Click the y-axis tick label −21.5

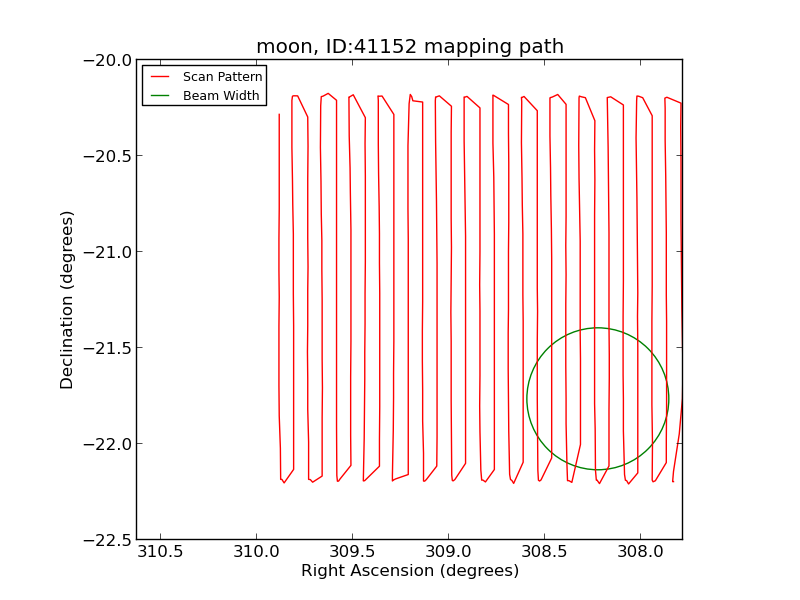tap(107, 347)
